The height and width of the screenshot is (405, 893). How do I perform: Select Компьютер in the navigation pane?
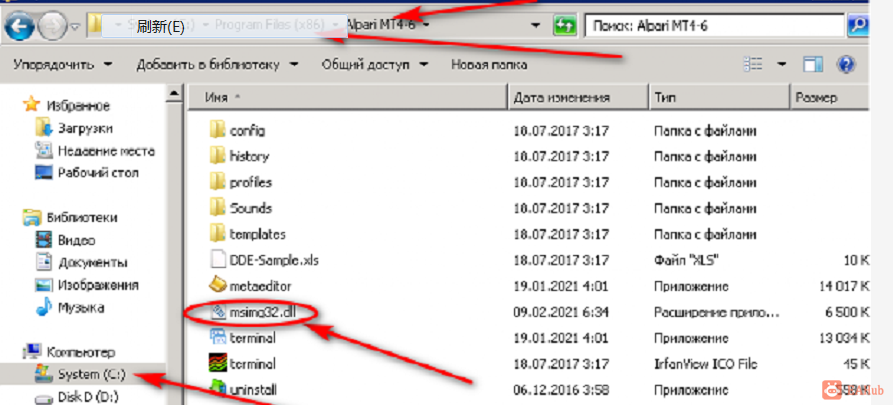(x=80, y=351)
